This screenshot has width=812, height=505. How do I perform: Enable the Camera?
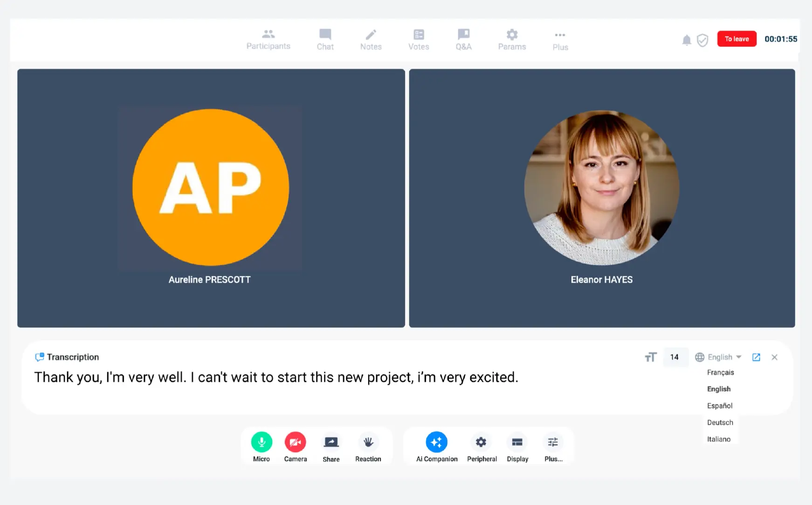point(295,443)
